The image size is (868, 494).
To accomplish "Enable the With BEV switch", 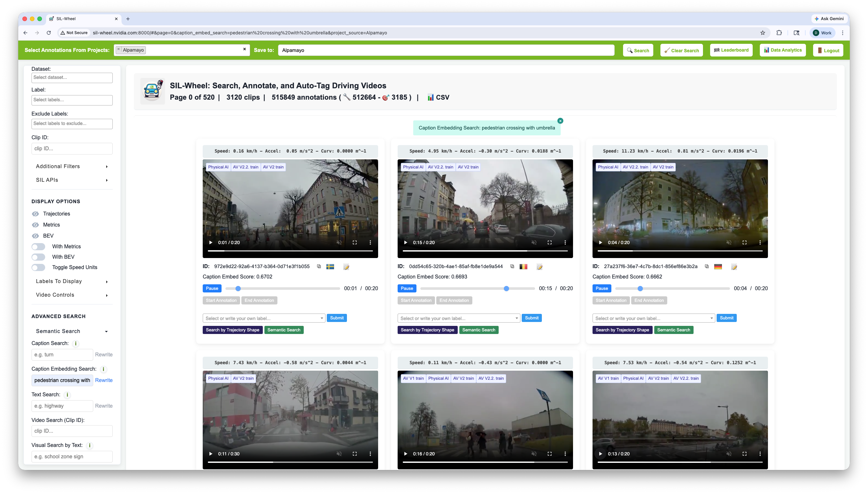I will (38, 257).
